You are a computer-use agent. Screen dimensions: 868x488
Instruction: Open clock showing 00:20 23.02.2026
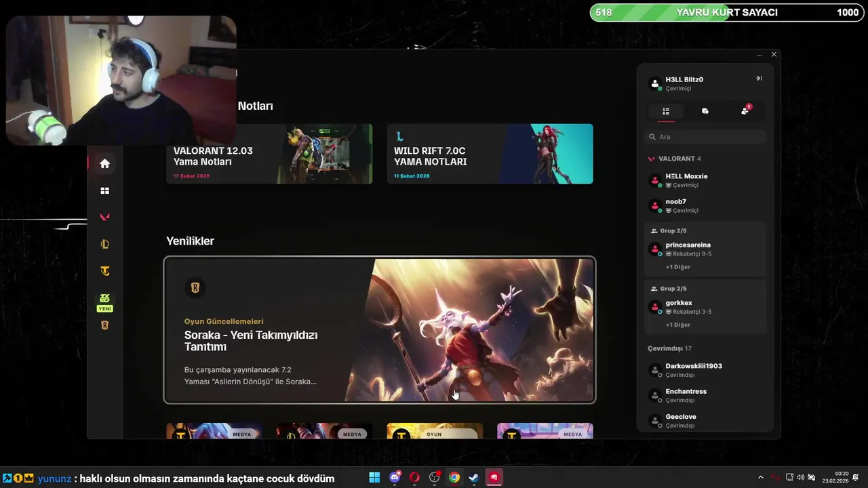tap(835, 477)
